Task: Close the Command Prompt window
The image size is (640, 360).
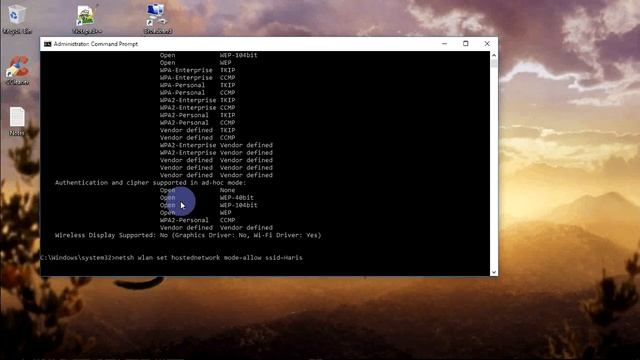Action: pos(487,44)
